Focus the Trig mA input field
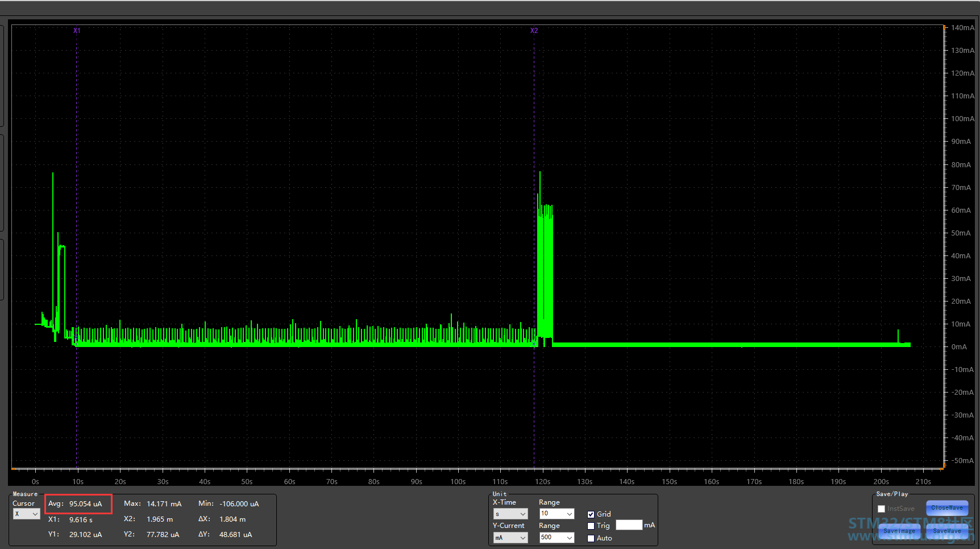The image size is (980, 549). (x=629, y=525)
